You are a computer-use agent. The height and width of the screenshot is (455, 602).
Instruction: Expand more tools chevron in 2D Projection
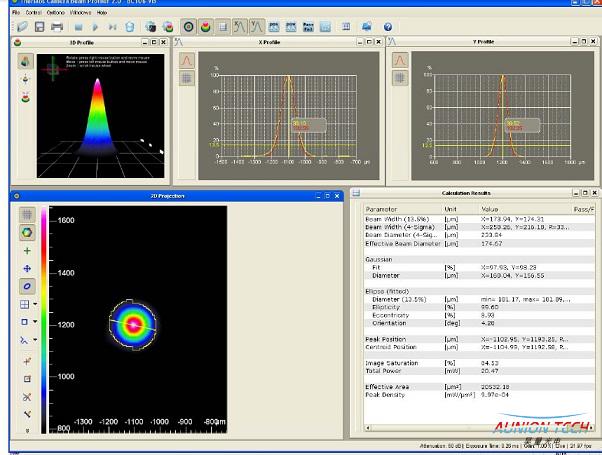click(x=27, y=430)
